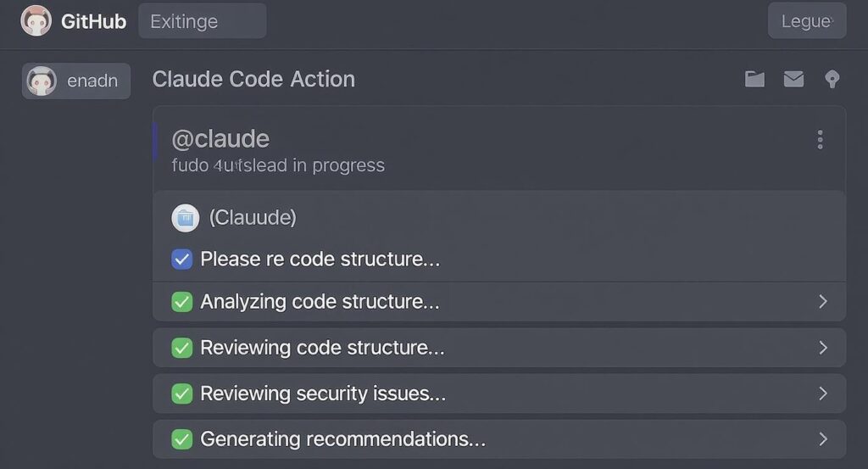
Task: Expand the 'Analyzing code structure' chevron
Action: point(822,302)
